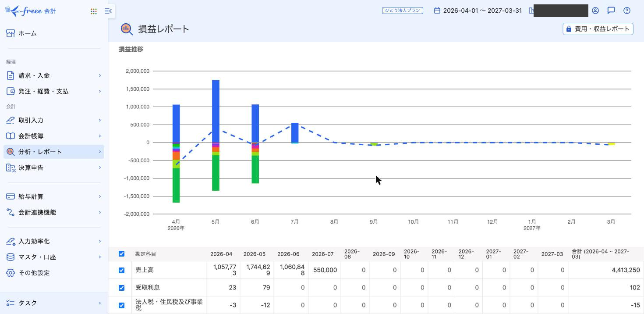644x314 pixels.
Task: Click the calendar icon beside fiscal period
Action: tap(437, 11)
